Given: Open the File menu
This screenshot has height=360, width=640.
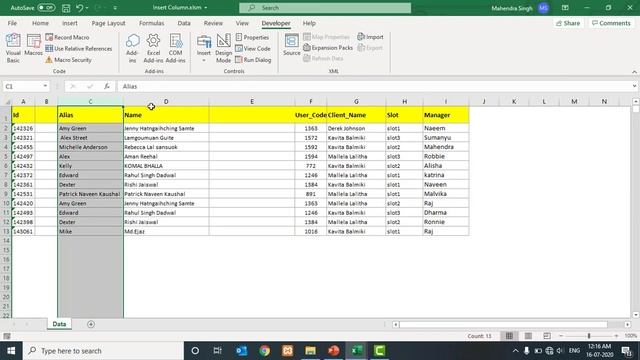Looking at the screenshot, I should (12, 23).
